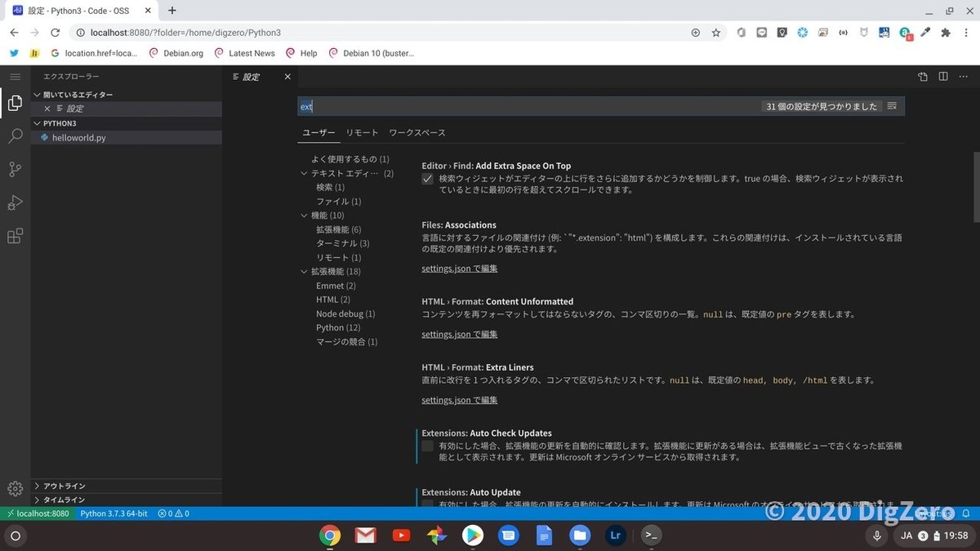Click the Office extension icon
The image size is (980, 551).
[x=742, y=33]
